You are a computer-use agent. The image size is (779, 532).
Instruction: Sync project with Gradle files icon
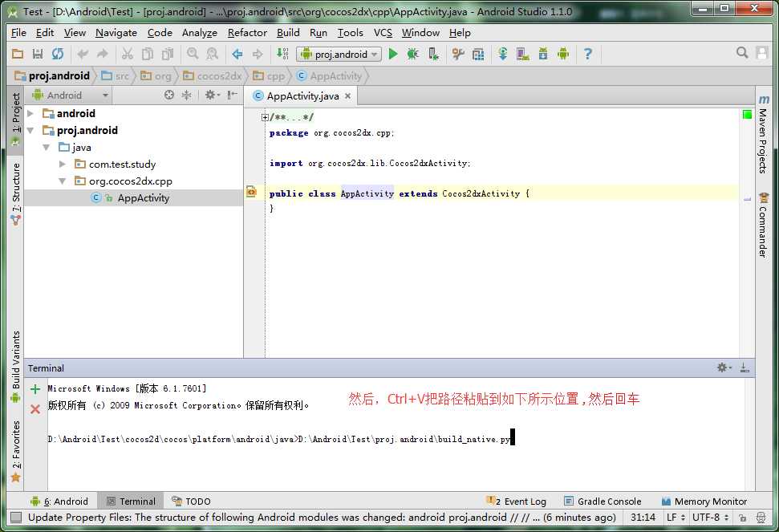pos(503,54)
